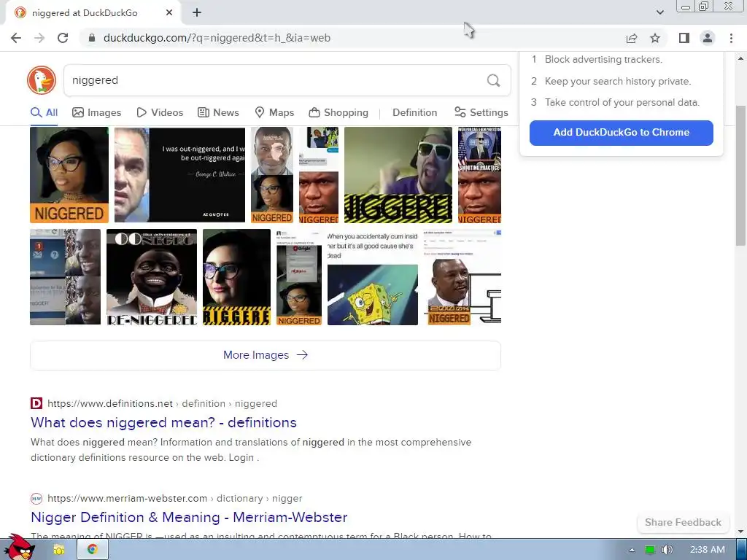Close the DuckDuckGo browser tab

(x=169, y=13)
